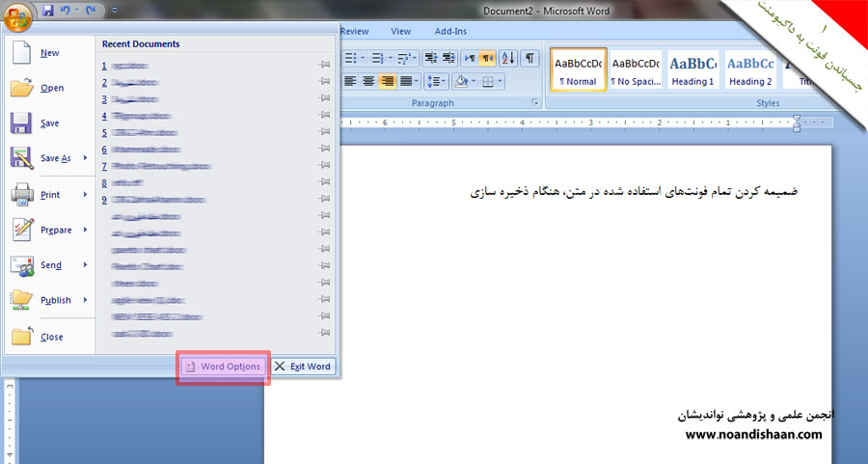Screen dimensions: 868x464
Task: Click Save icon in Quick Access Toolbar
Action: click(48, 11)
